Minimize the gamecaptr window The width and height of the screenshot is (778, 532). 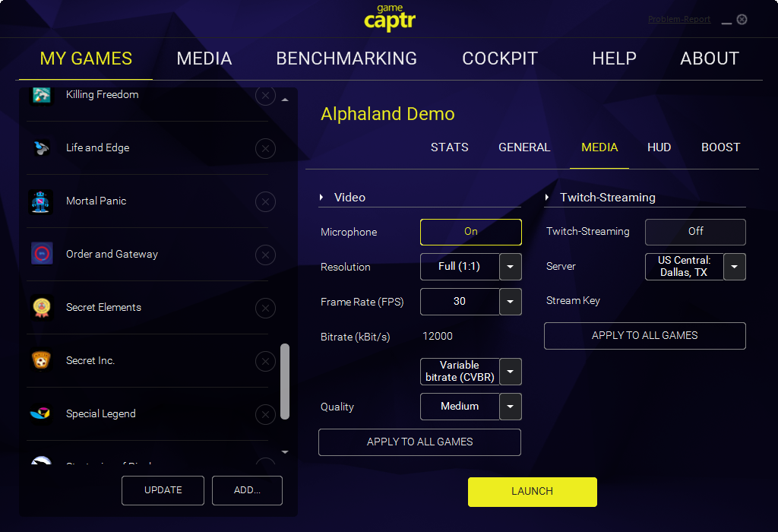[x=726, y=23]
